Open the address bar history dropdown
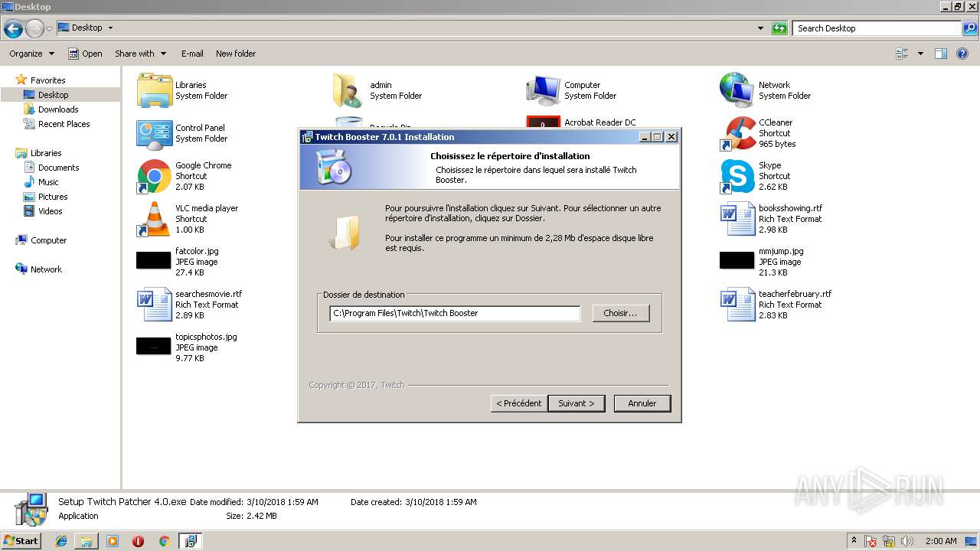The height and width of the screenshot is (551, 980). 760,28
